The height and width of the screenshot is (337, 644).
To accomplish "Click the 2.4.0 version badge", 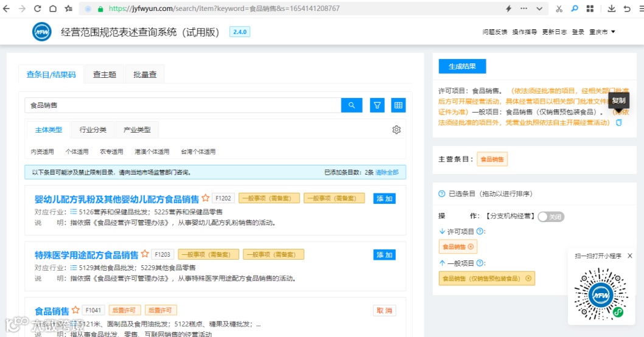I will pos(240,32).
